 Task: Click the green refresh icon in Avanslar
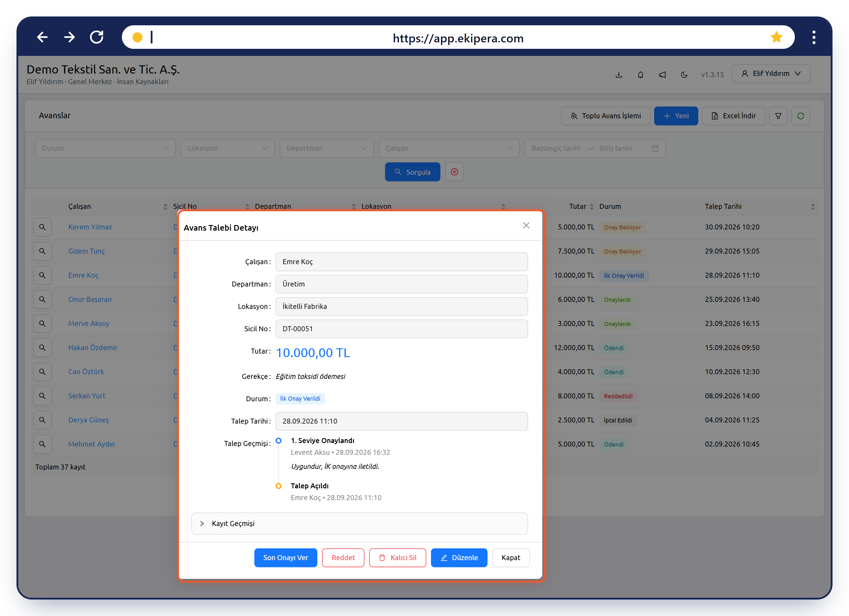click(x=801, y=116)
